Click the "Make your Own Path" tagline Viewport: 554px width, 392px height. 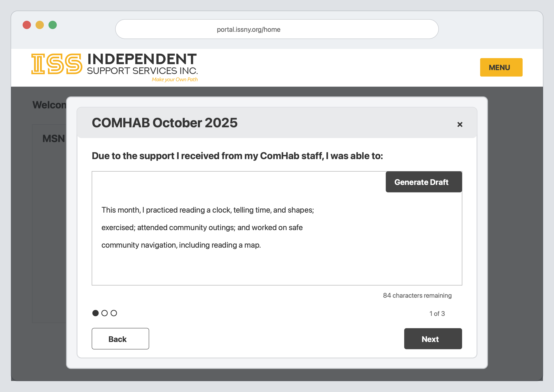[175, 79]
